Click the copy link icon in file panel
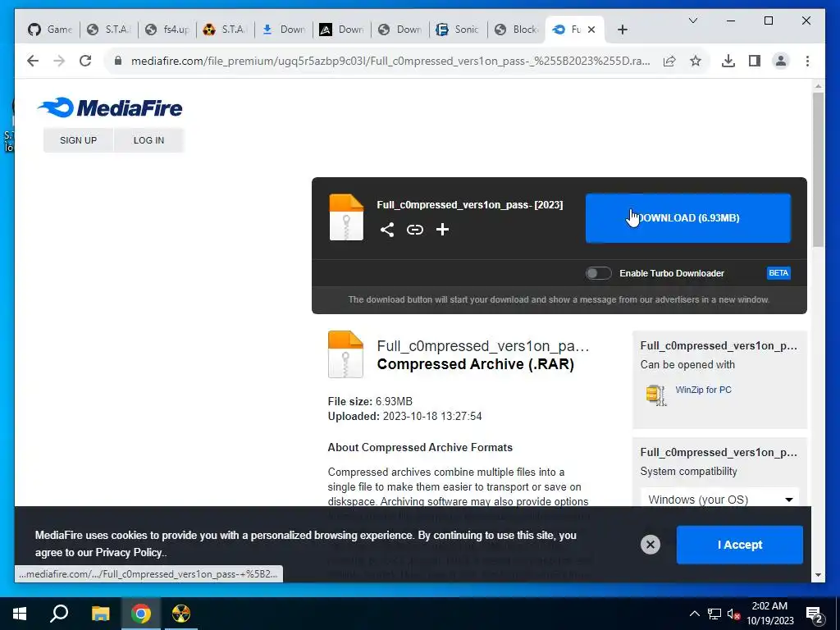The image size is (840, 630). [x=414, y=230]
